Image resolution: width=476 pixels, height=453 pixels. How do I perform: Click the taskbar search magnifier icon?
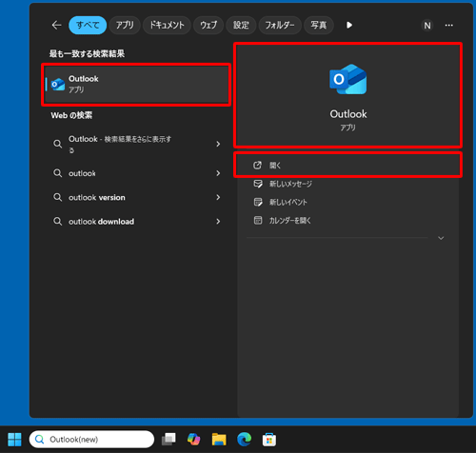click(40, 440)
